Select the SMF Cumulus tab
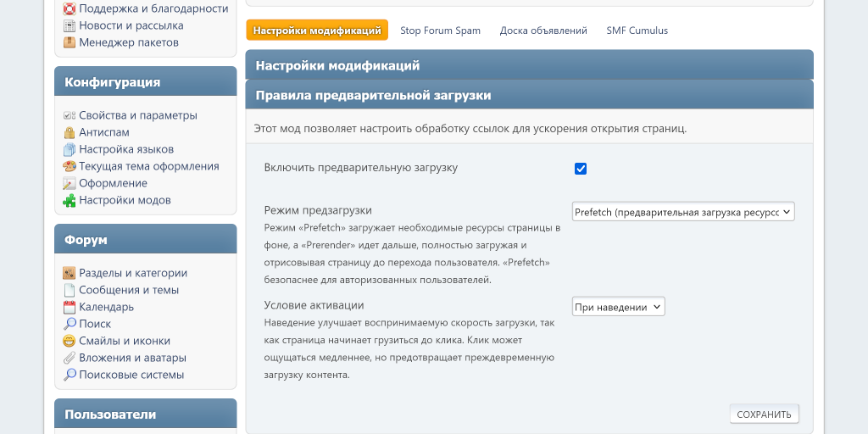 [637, 31]
